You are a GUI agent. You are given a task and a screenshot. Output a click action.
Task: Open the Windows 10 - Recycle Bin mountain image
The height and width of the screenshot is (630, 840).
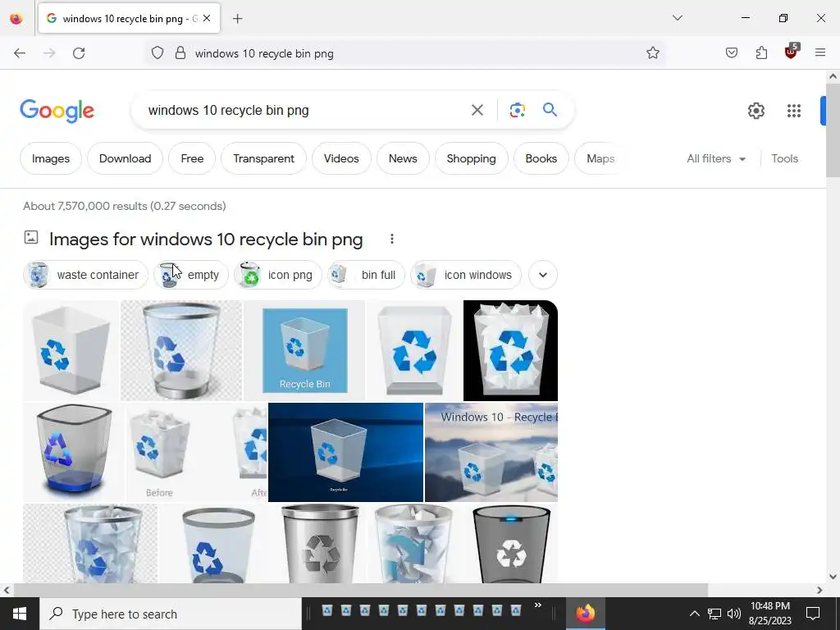(491, 452)
